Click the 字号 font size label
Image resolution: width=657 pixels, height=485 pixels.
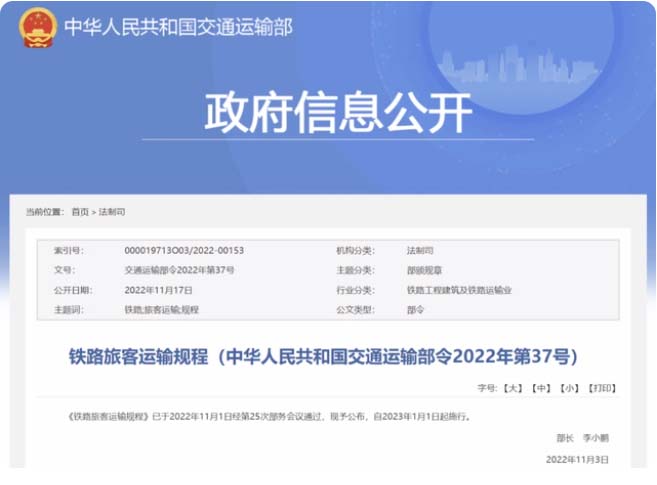[487, 388]
